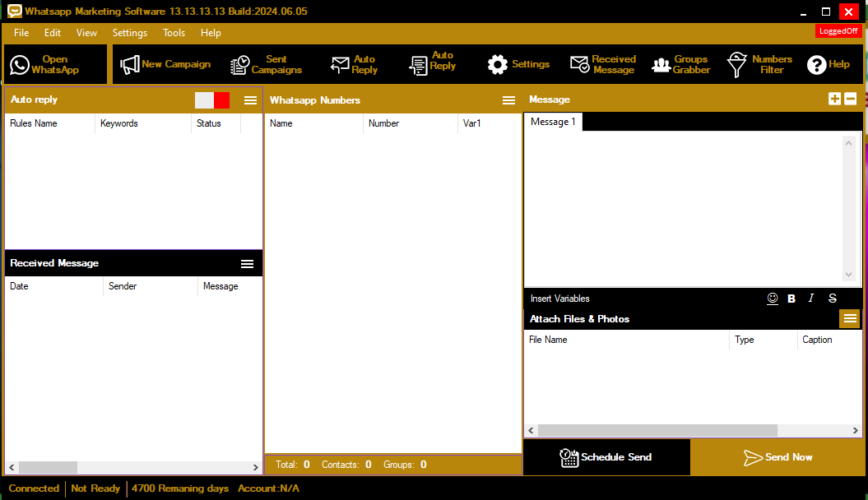The width and height of the screenshot is (868, 500).
Task: Open the Attach Files & Photos menu
Action: [x=850, y=318]
